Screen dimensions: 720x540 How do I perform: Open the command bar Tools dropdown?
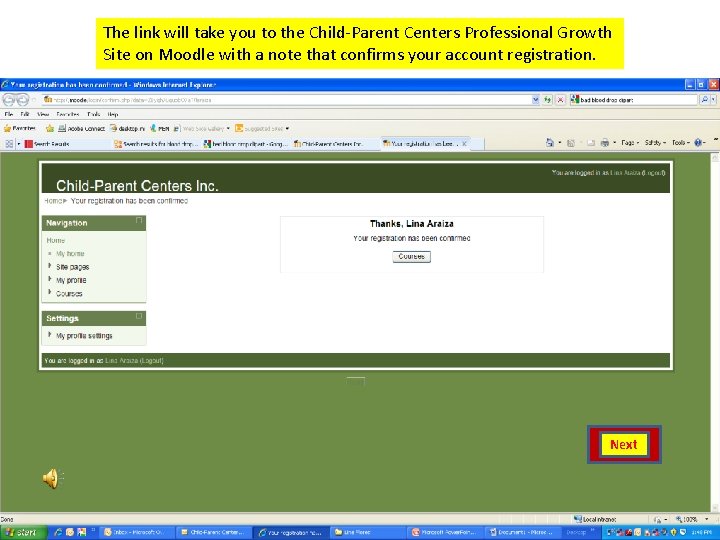click(681, 143)
